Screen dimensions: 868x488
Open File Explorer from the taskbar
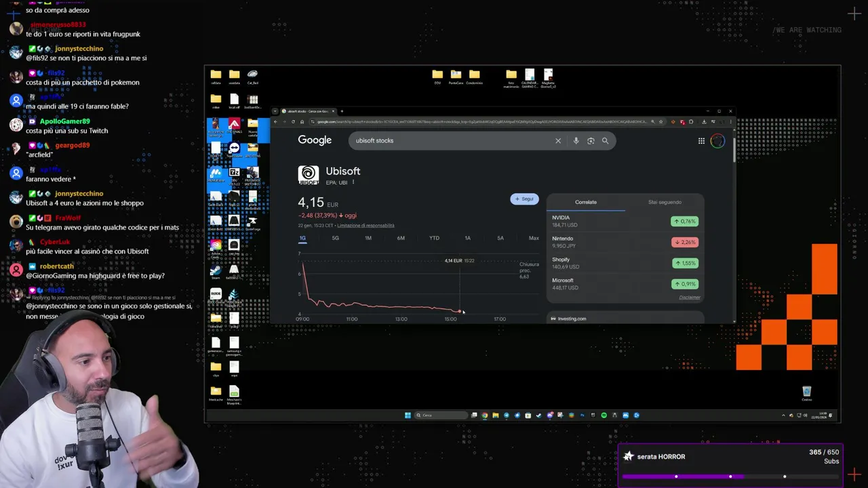[x=496, y=415]
